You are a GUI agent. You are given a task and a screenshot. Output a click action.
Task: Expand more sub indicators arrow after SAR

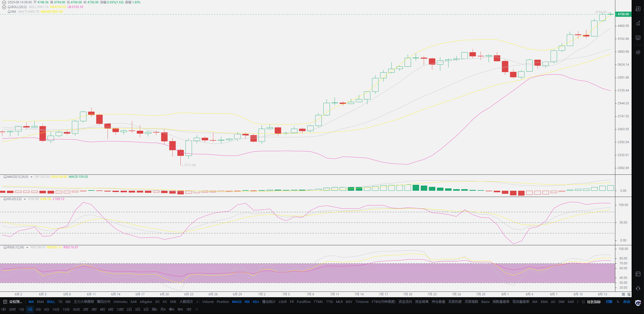578,302
